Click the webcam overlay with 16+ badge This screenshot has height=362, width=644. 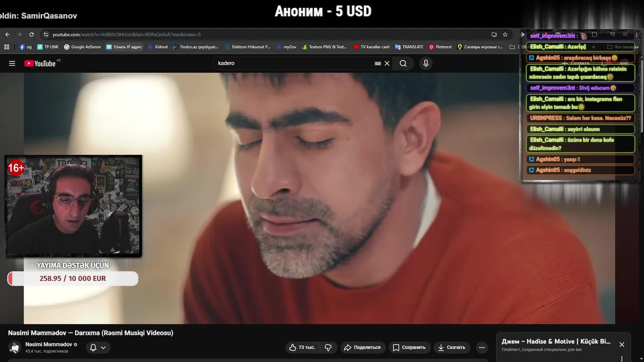tap(73, 206)
